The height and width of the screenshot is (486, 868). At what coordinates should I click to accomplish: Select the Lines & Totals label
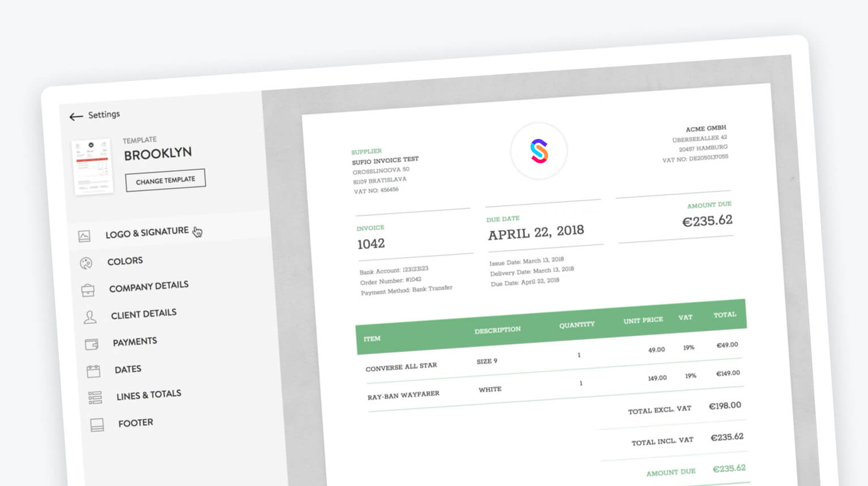click(148, 395)
